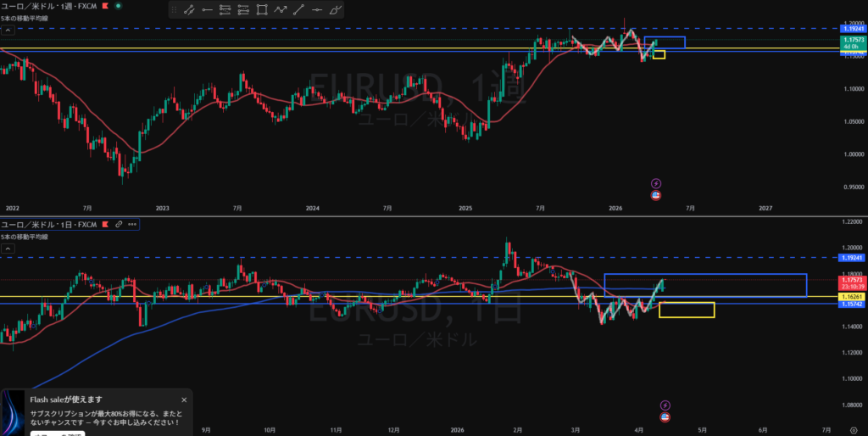Select the horizontal line tool
This screenshot has width=868, height=436.
click(x=206, y=10)
